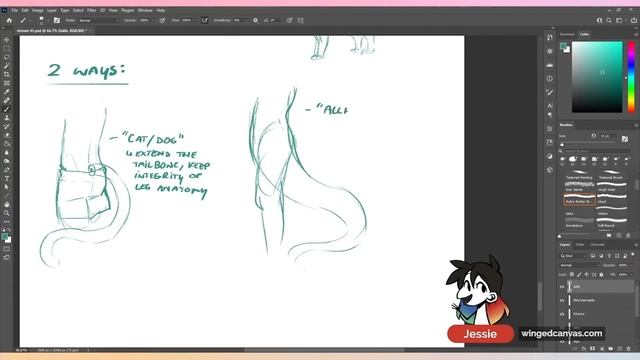Viewport: 640px width, 360px height.
Task: Select the Crop tool
Action: tap(7, 74)
